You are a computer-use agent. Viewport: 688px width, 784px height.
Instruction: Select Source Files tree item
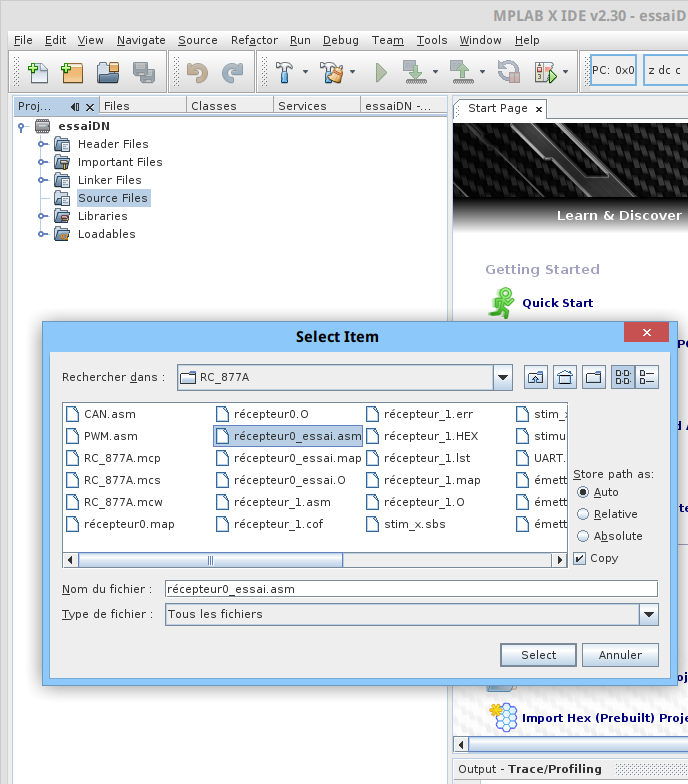[112, 198]
